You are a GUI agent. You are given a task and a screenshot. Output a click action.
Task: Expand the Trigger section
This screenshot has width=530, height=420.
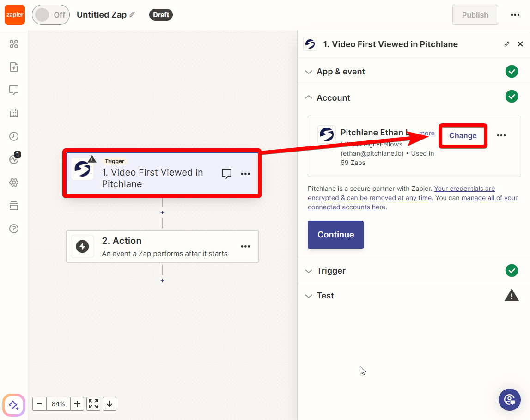[414, 271]
